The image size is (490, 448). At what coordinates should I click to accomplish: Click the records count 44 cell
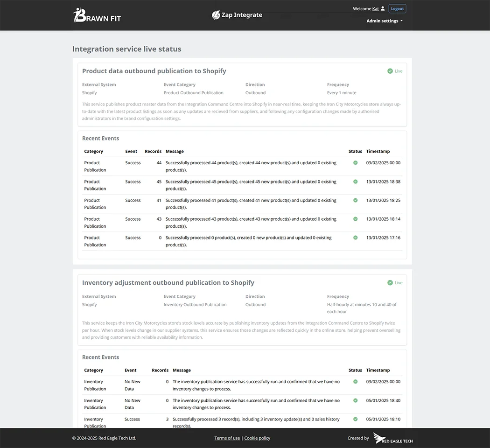(x=159, y=163)
